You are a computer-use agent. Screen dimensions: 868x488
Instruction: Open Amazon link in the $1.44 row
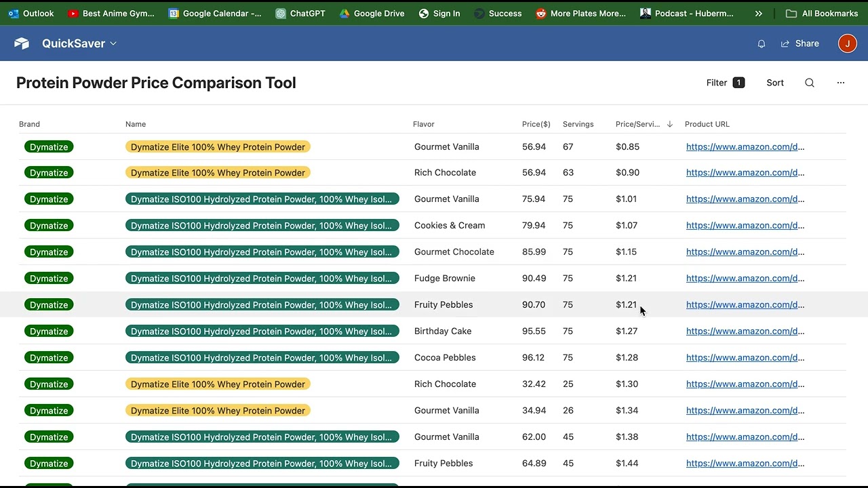point(745,464)
